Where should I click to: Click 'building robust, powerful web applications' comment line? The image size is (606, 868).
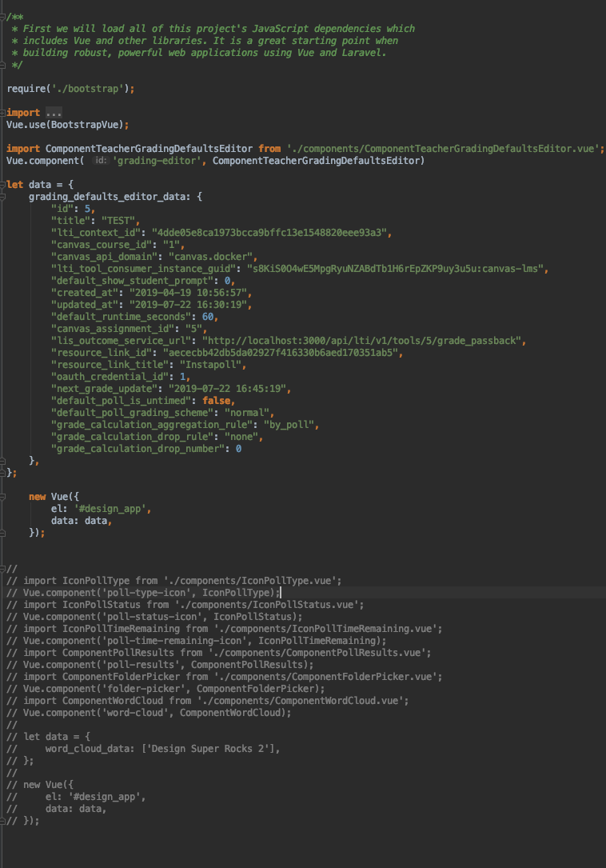[199, 53]
